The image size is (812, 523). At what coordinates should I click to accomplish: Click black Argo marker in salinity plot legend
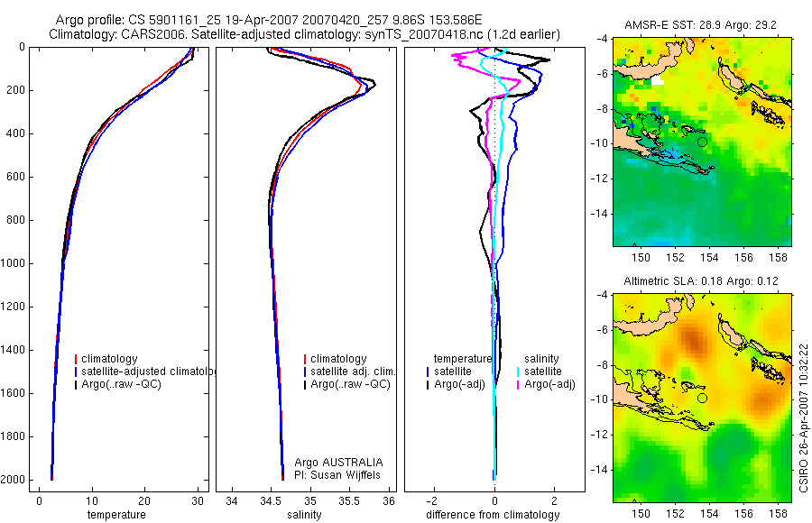[305, 384]
